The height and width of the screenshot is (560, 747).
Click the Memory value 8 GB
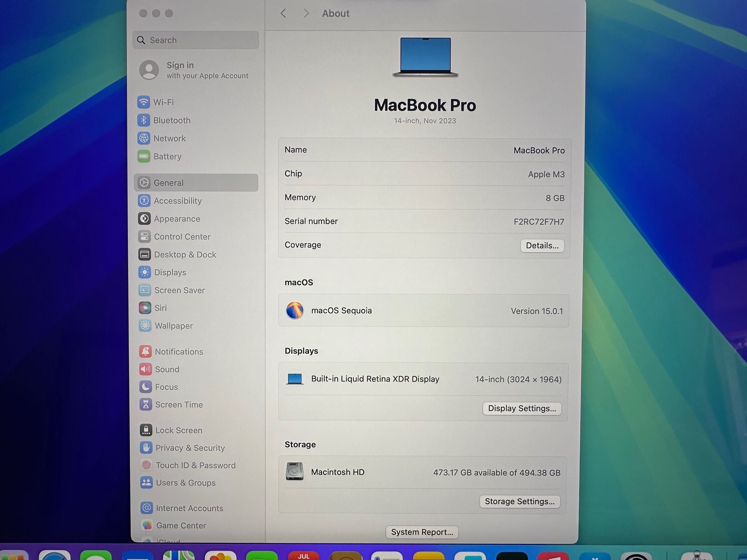point(555,198)
